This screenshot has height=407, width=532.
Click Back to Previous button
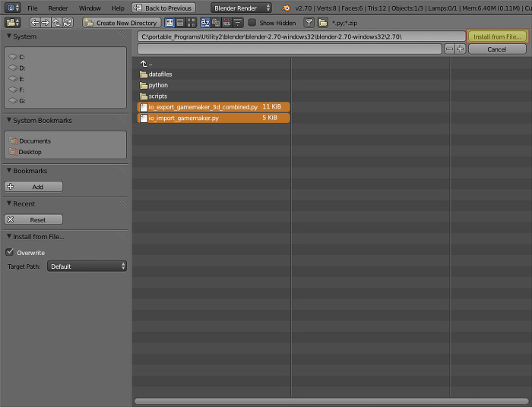pyautogui.click(x=163, y=8)
